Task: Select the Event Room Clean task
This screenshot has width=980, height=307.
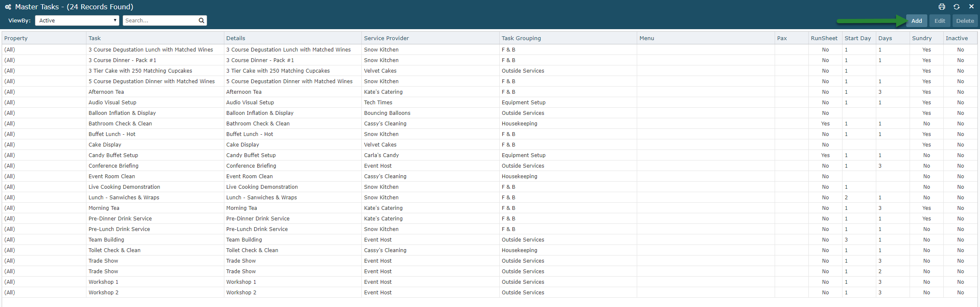Action: click(x=112, y=176)
